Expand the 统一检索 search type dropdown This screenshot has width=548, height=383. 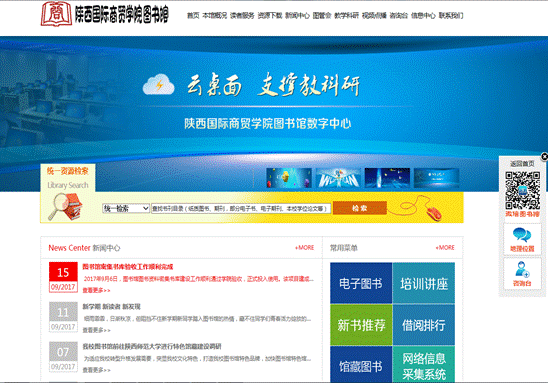[x=126, y=209]
